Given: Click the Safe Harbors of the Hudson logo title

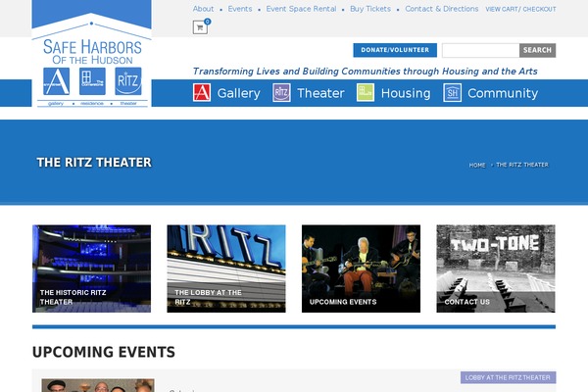Looking at the screenshot, I should [92, 52].
